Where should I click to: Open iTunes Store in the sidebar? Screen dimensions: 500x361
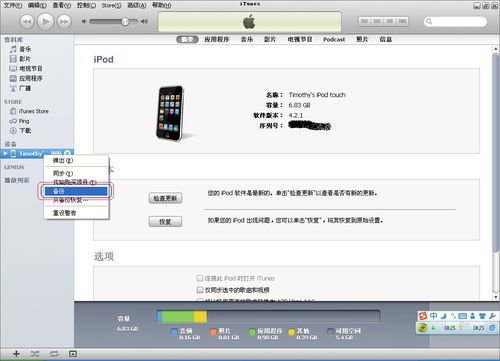29,111
